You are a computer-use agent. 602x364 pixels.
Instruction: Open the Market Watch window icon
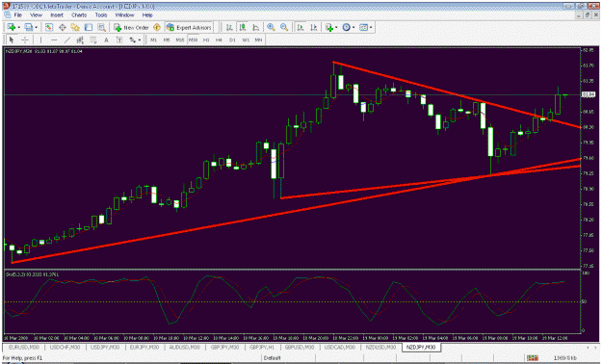(x=49, y=27)
